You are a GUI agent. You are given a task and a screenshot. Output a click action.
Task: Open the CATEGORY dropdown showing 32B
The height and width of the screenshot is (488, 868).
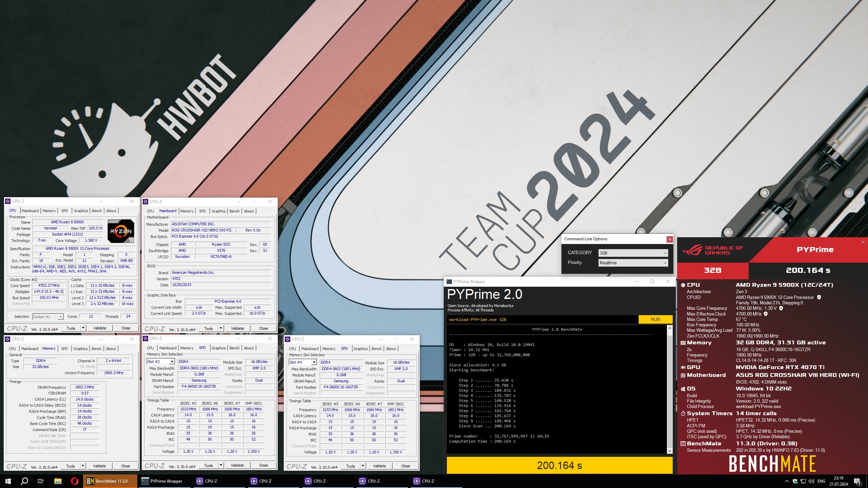pyautogui.click(x=633, y=253)
